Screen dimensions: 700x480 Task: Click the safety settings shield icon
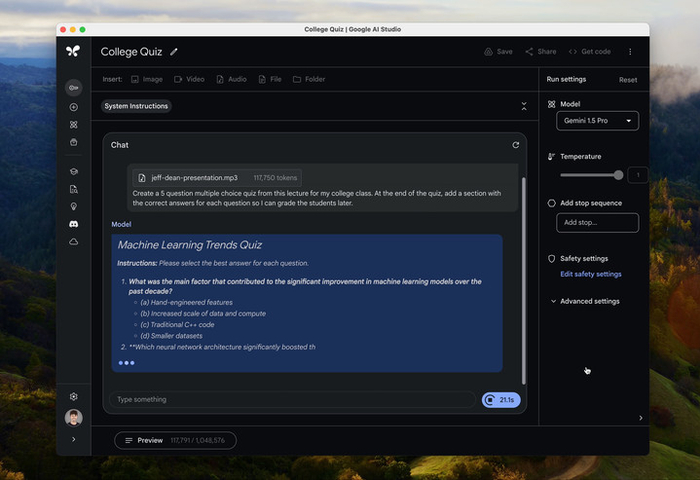tap(551, 259)
